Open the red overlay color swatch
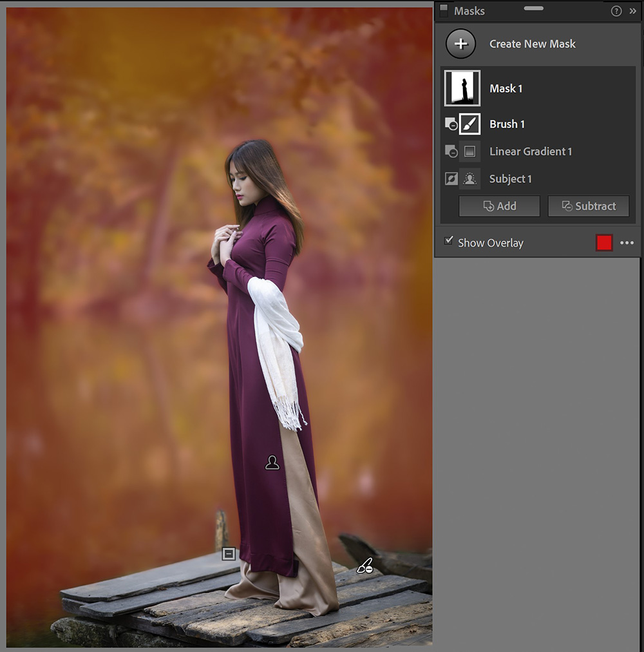The width and height of the screenshot is (644, 652). pos(604,243)
